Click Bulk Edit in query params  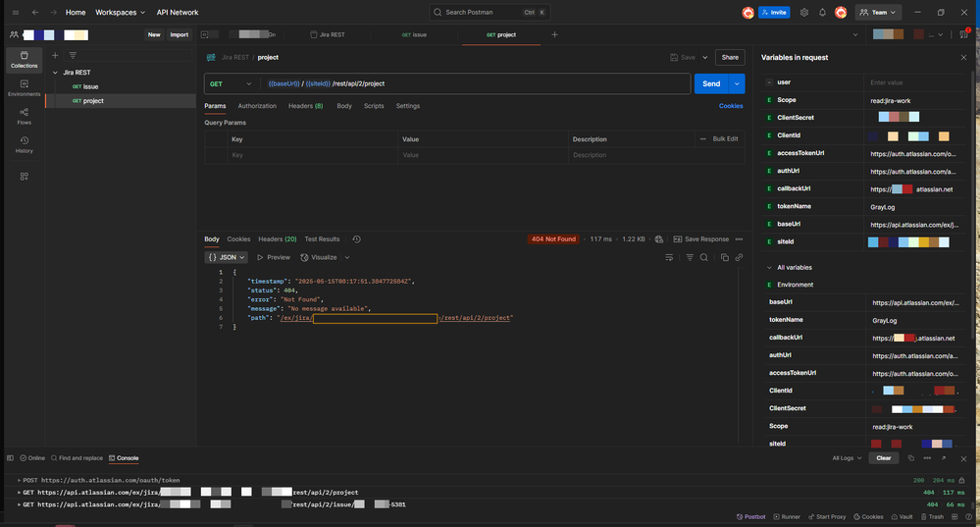coord(725,139)
